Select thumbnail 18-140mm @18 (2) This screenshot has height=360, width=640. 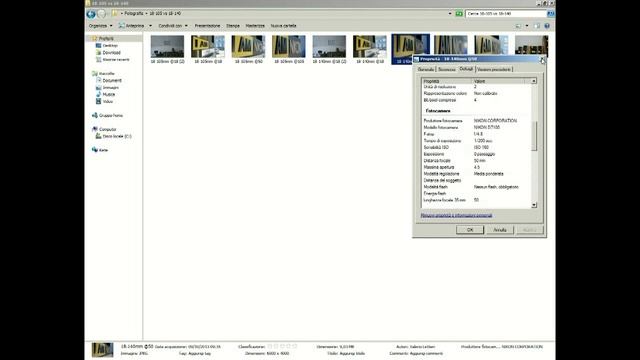(x=329, y=49)
